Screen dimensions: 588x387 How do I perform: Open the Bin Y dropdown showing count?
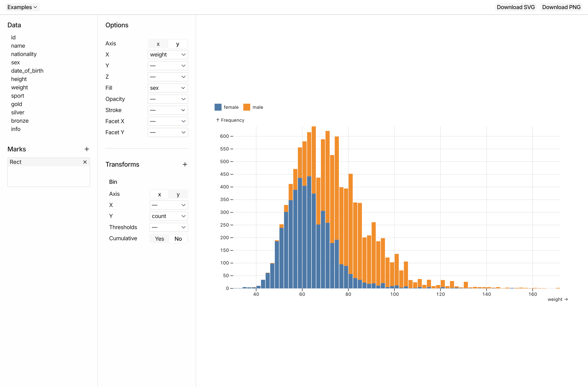169,216
